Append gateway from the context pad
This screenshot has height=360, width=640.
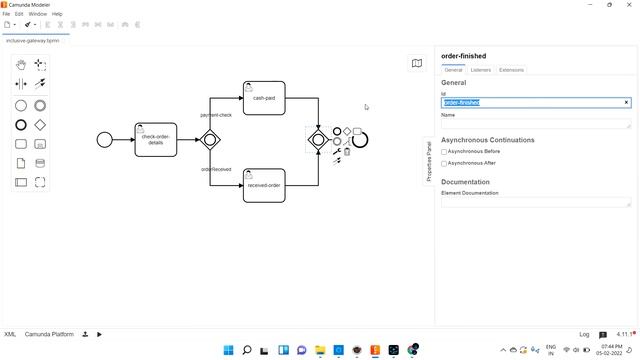tap(347, 131)
